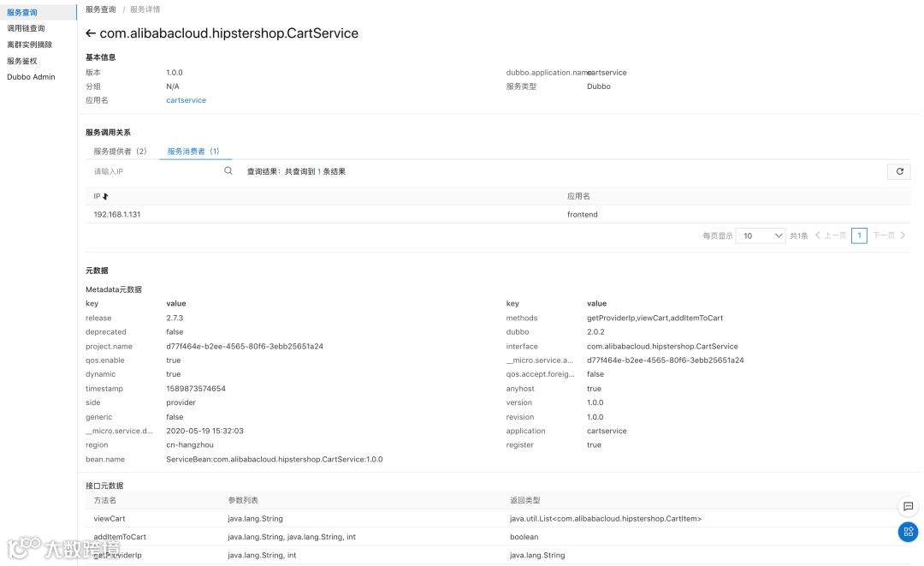
Task: Click methods value getProviderIp,viewCart,addItemToCart
Action: tap(654, 318)
